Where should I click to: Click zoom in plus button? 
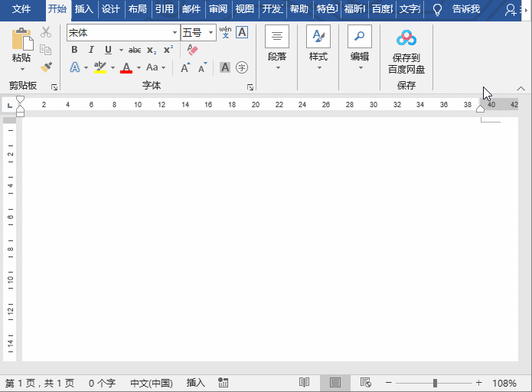point(478,383)
